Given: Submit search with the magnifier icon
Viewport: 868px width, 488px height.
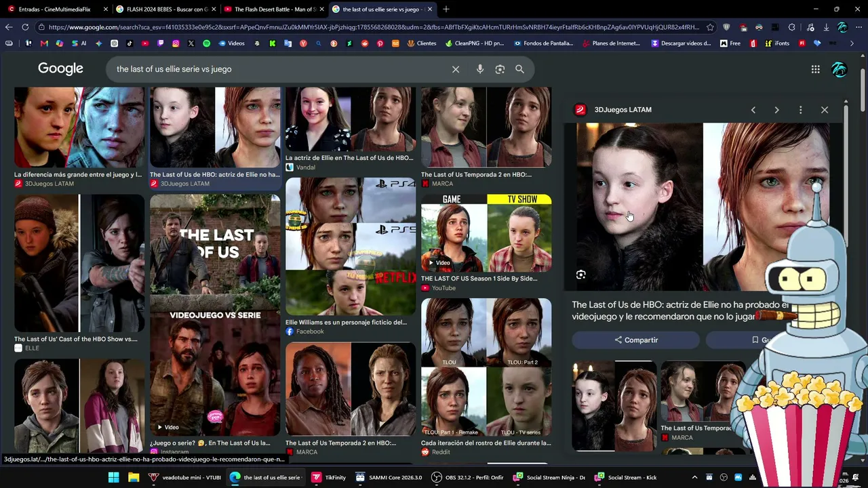Looking at the screenshot, I should (x=519, y=69).
